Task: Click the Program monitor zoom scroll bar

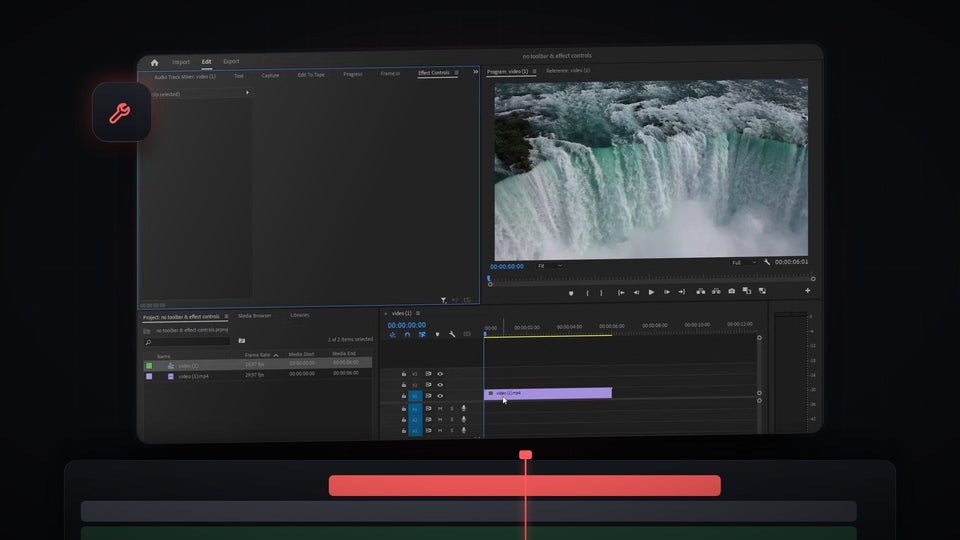Action: coord(651,282)
